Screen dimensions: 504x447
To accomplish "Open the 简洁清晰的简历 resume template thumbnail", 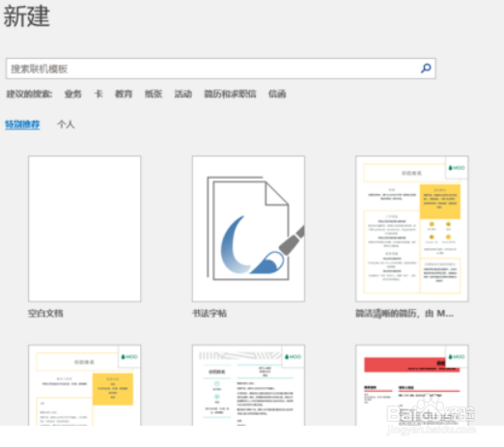I will click(412, 229).
